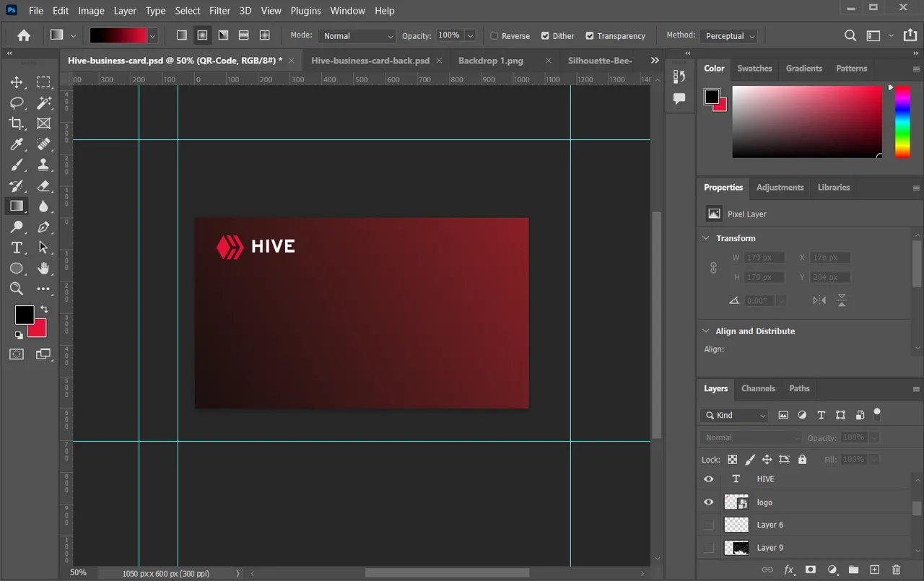This screenshot has height=581, width=924.
Task: Collapse the Align and Distribute section
Action: click(x=706, y=331)
